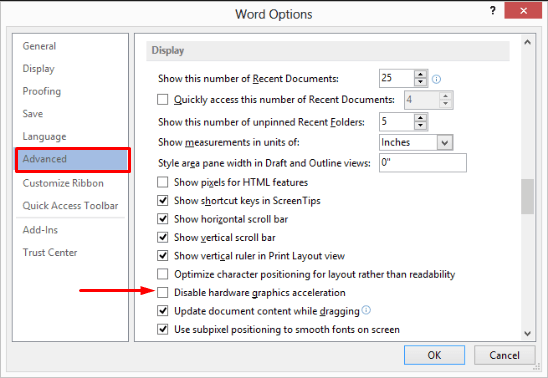Click the Style area pane width field
548x378 pixels.
tap(423, 163)
